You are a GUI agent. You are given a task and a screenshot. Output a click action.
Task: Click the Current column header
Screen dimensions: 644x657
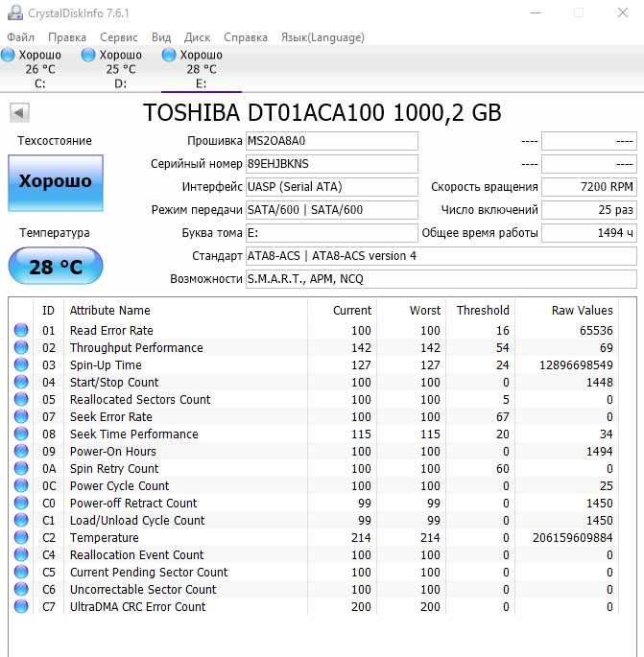coord(342,311)
